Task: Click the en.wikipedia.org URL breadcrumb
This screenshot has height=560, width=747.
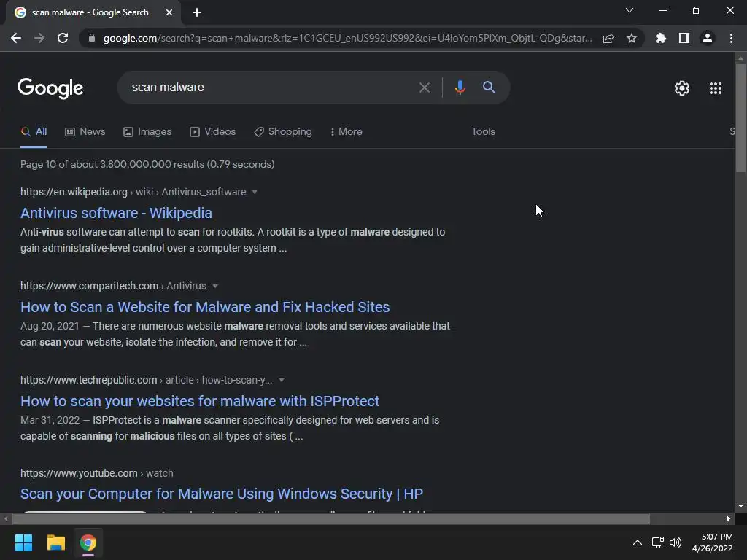Action: coord(133,192)
